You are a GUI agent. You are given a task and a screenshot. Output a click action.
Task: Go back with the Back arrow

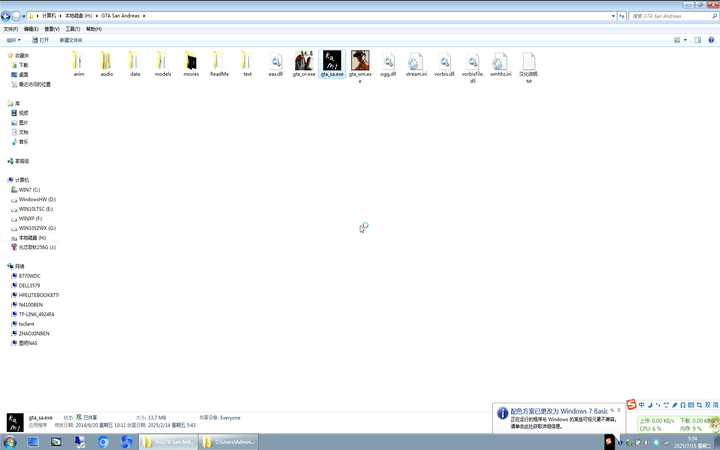coord(6,17)
